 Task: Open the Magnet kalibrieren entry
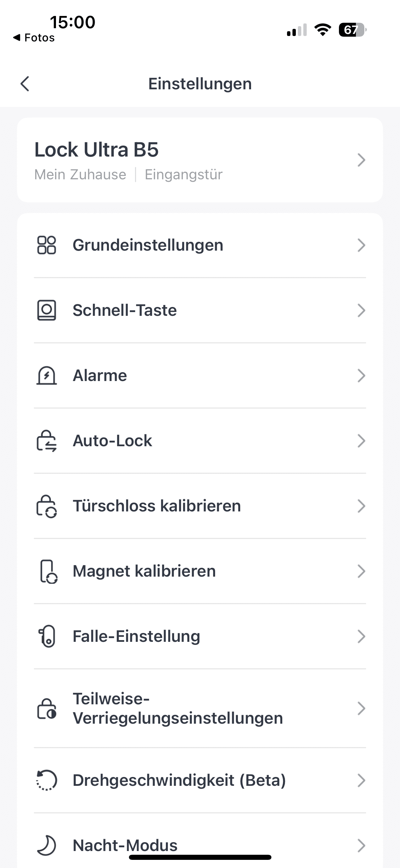point(144,571)
